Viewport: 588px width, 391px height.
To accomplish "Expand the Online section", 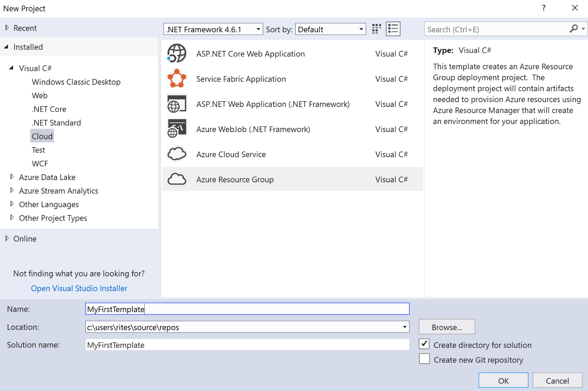I will click(x=7, y=239).
